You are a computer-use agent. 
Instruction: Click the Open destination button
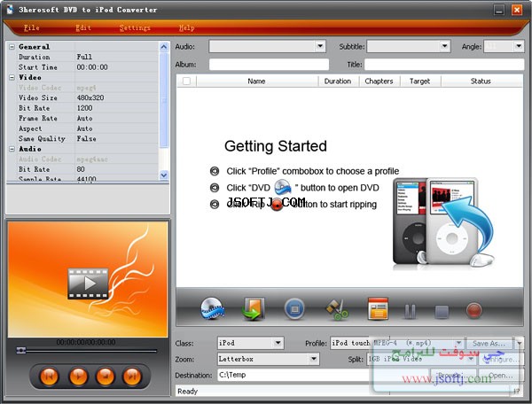click(501, 376)
